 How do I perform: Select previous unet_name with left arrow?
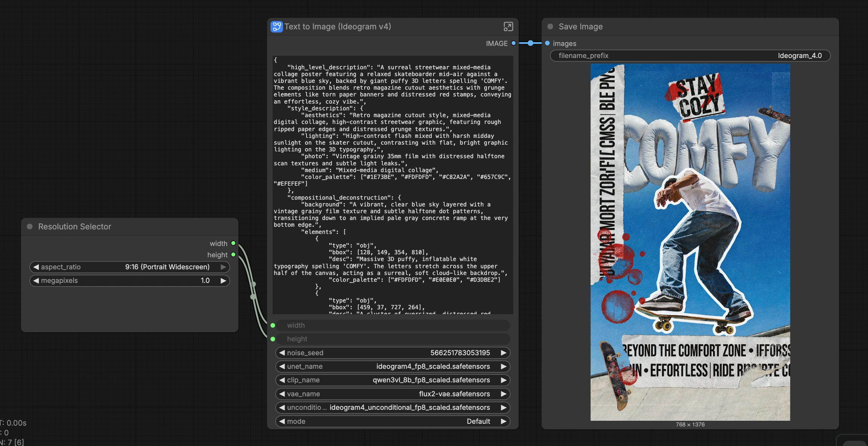click(282, 367)
